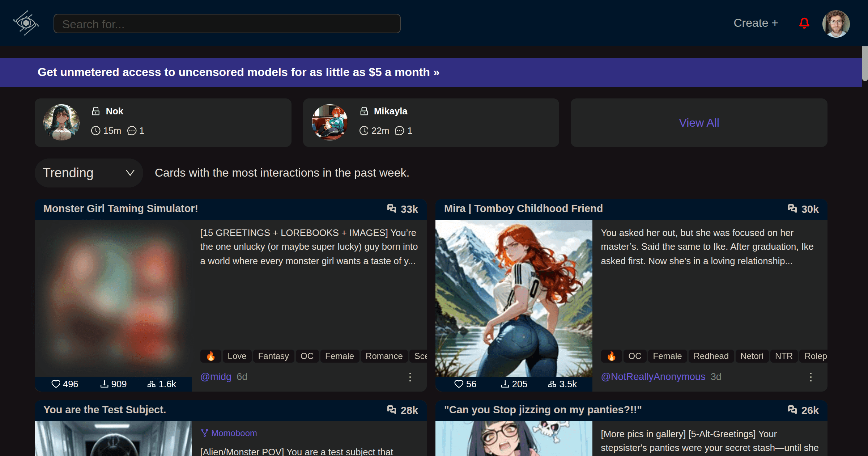Select the Fantasy tag
The image size is (868, 456).
coord(273,356)
